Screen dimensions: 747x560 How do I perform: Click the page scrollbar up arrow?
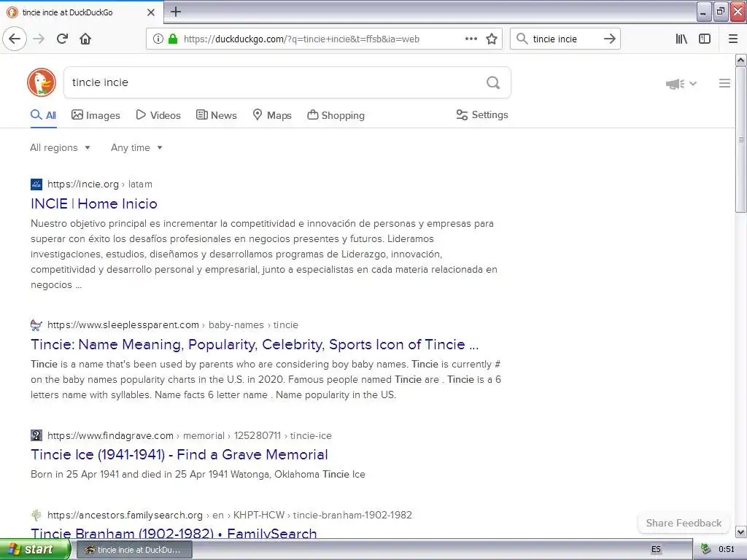point(741,60)
